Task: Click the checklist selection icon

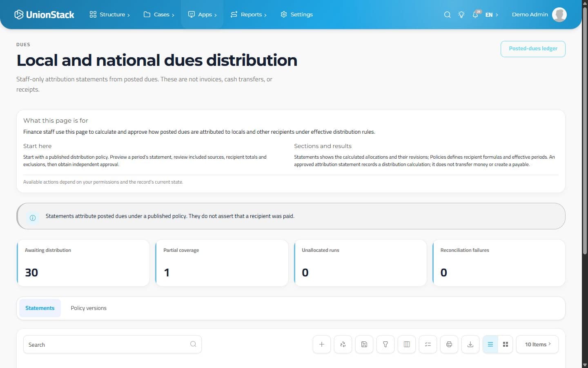Action: click(x=428, y=344)
